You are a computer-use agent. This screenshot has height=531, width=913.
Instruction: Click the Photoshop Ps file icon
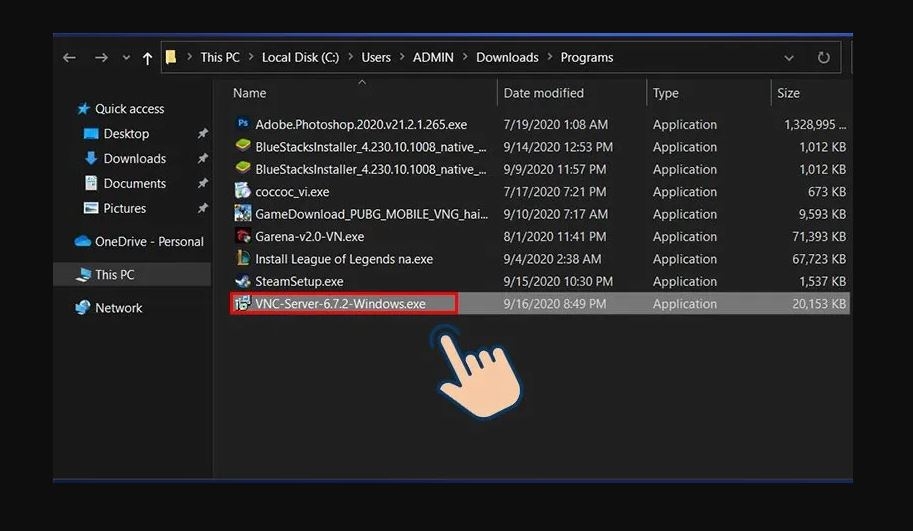243,123
